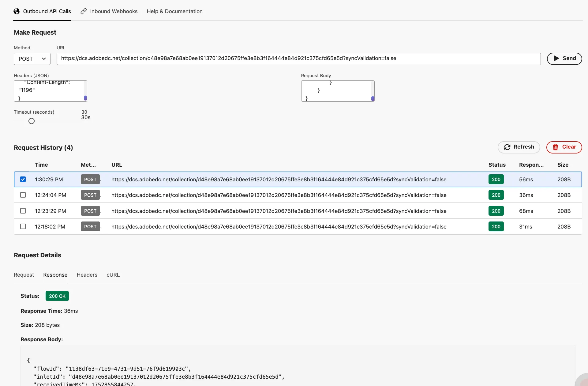Click the 68ms response time cell
This screenshot has width=588, height=386.
coord(526,211)
